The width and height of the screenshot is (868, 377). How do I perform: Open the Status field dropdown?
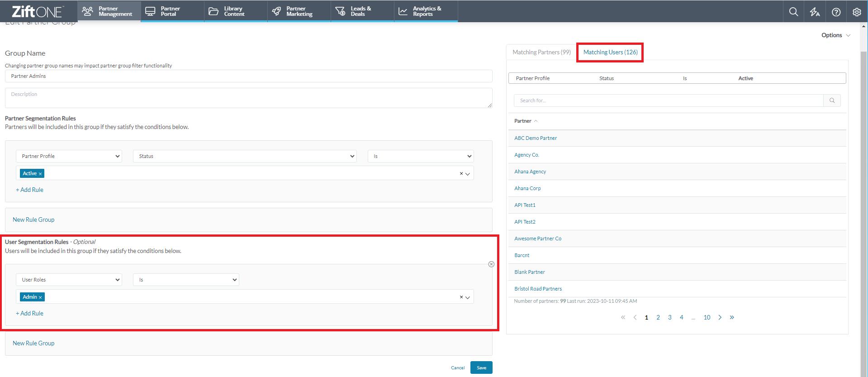[x=245, y=156]
